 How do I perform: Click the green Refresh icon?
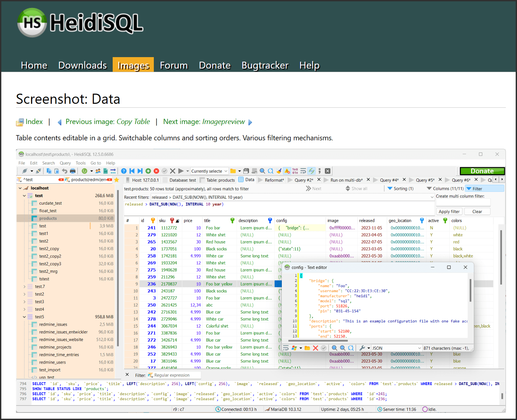[84, 171]
